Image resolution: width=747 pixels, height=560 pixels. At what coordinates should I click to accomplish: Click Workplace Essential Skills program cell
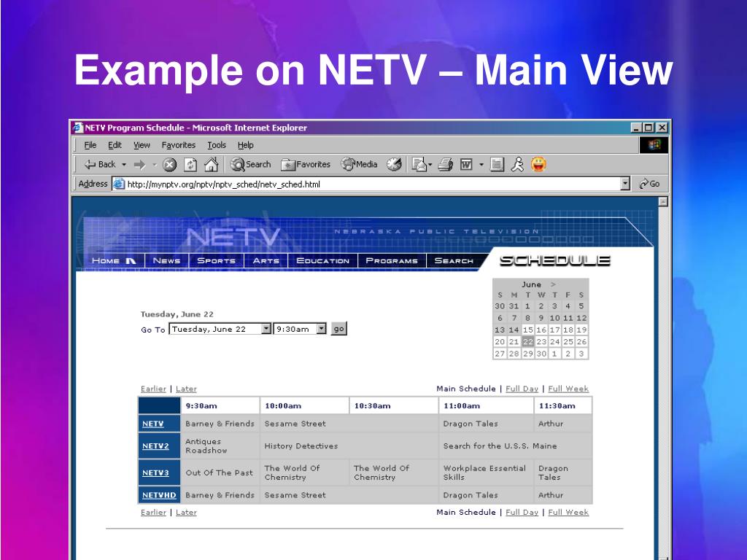tap(484, 472)
